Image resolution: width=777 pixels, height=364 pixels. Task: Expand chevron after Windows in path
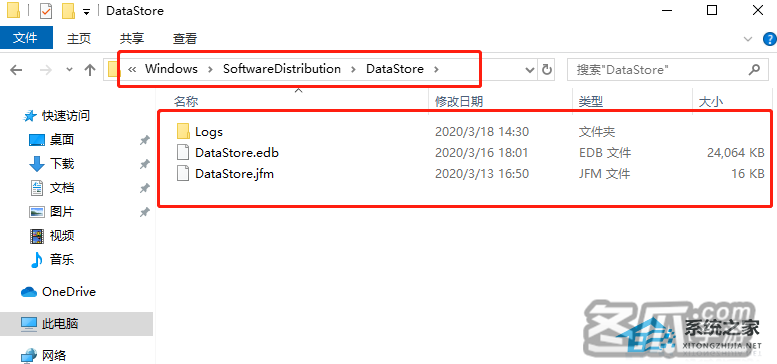tap(211, 69)
